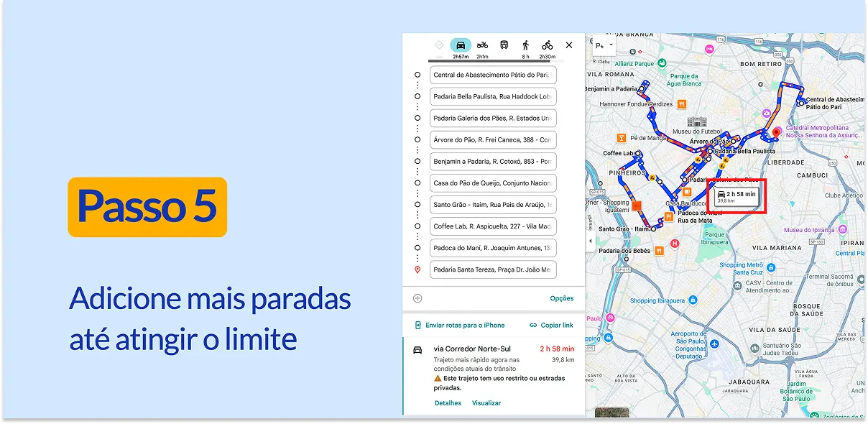Screen dimensions: 868x424
Task: Click the satellite layer thumbnail at the map's bottom
Action: tap(612, 413)
